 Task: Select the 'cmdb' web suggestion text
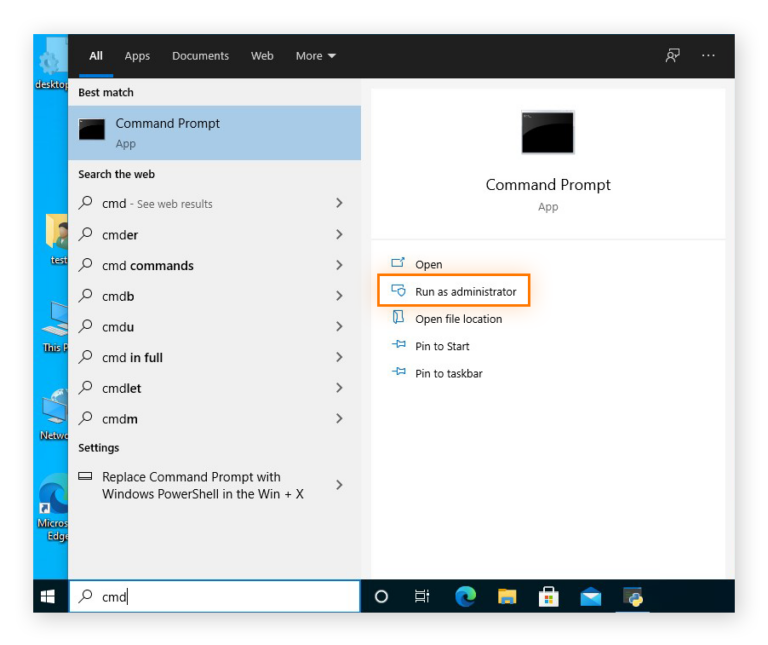118,296
